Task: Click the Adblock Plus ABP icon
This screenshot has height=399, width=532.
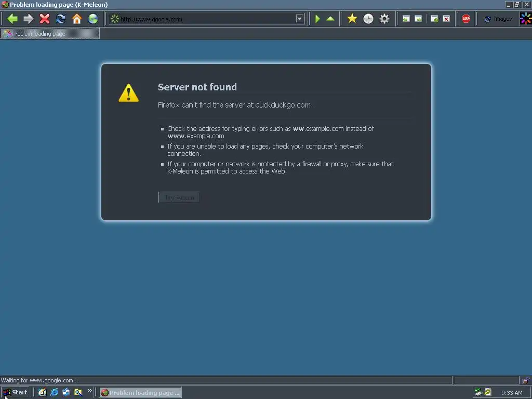Action: pos(466,19)
